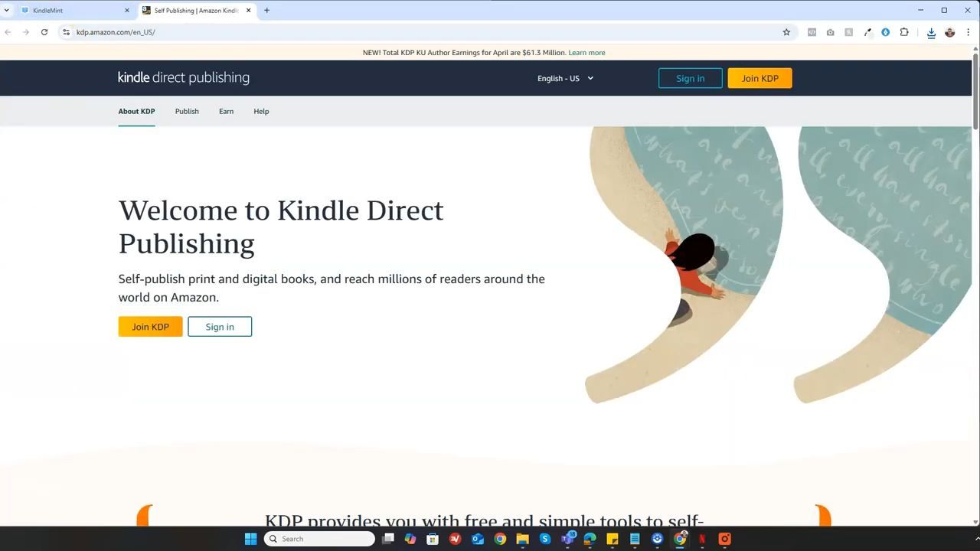Open the Chrome profile avatar
980x551 pixels.
(950, 32)
